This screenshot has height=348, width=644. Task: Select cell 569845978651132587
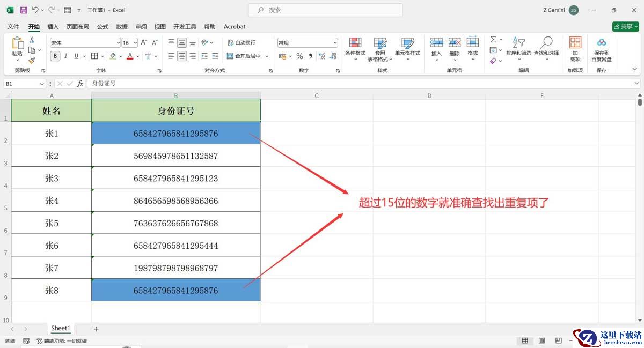pyautogui.click(x=176, y=156)
